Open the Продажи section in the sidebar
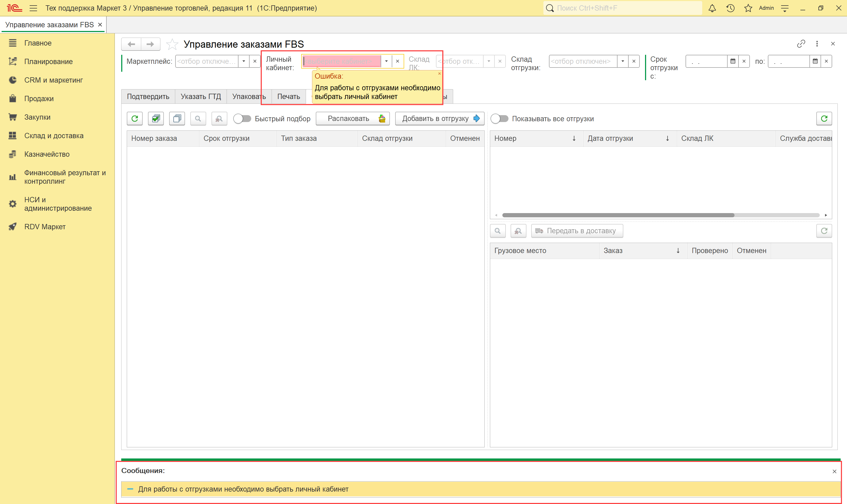Screen dimensions: 847x504 coord(39,98)
